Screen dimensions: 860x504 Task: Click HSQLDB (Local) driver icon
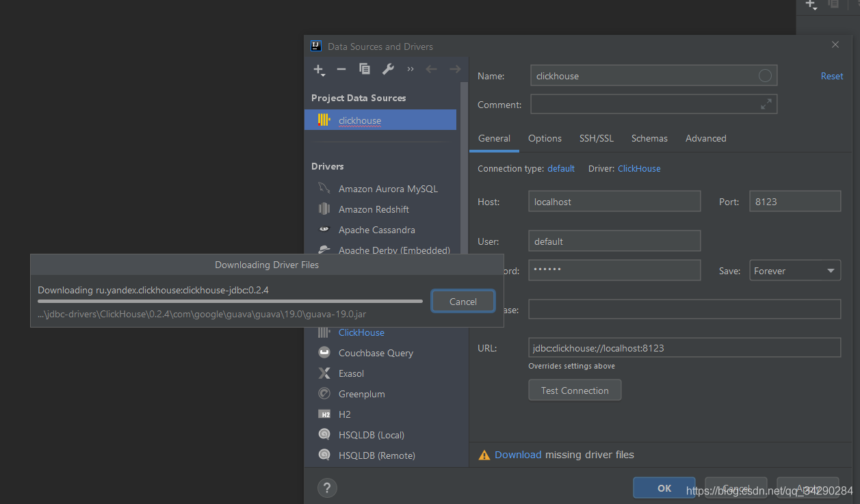(x=324, y=434)
